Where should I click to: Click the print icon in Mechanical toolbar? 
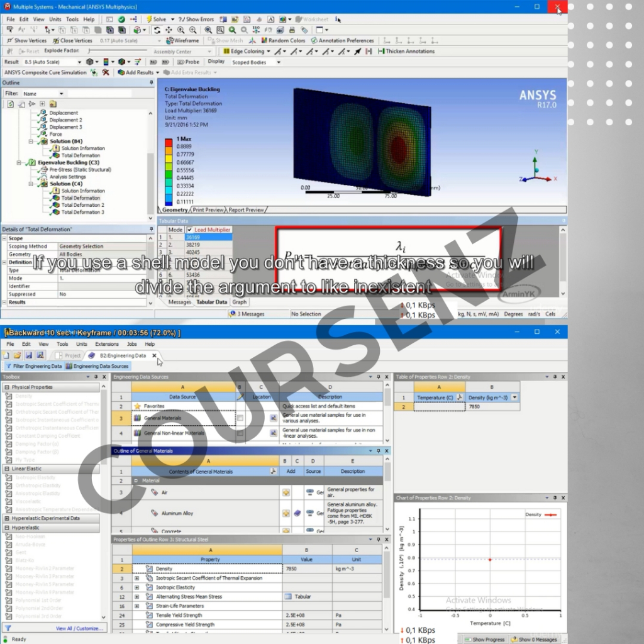coord(292,30)
